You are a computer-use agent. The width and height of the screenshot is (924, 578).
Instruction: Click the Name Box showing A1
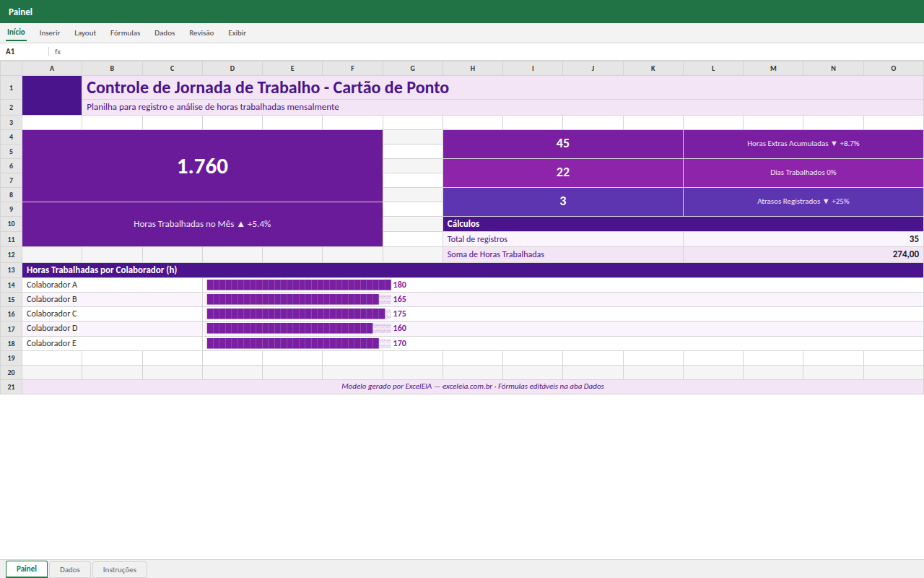(25, 52)
